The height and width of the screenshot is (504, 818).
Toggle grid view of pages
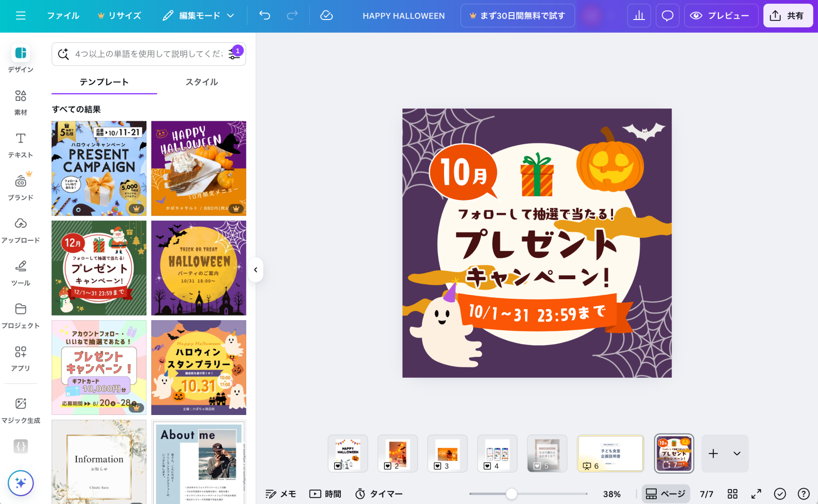(x=732, y=494)
